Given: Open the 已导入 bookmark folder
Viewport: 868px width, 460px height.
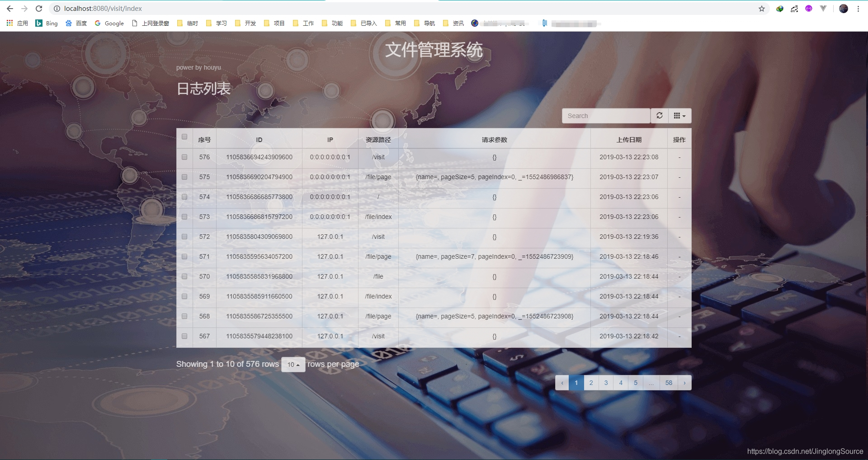Looking at the screenshot, I should (364, 23).
